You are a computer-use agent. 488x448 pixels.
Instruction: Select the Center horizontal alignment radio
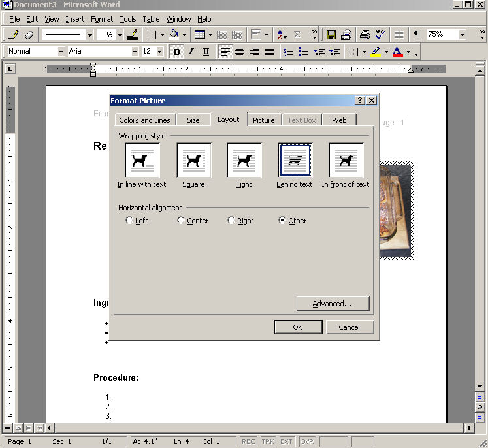[181, 221]
